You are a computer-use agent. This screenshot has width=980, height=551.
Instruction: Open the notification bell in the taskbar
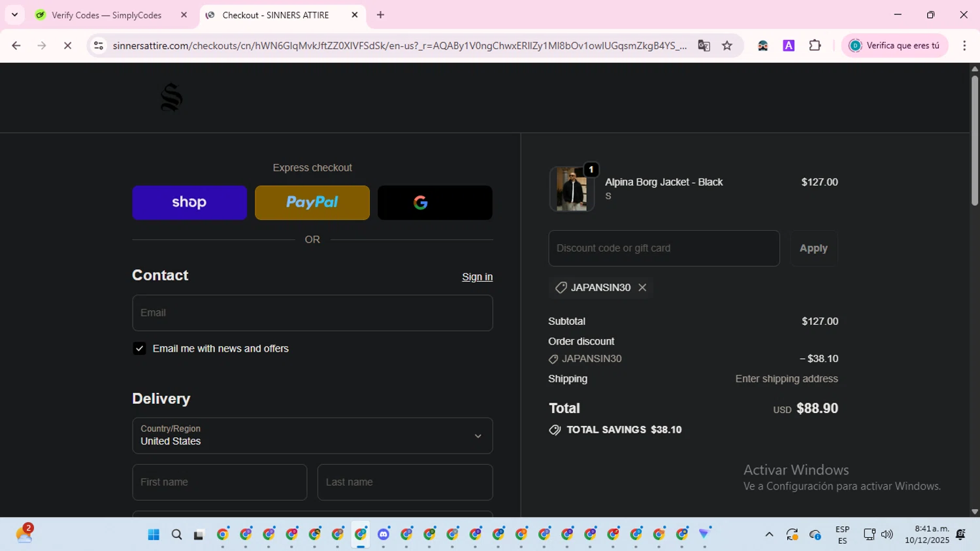[x=960, y=535]
